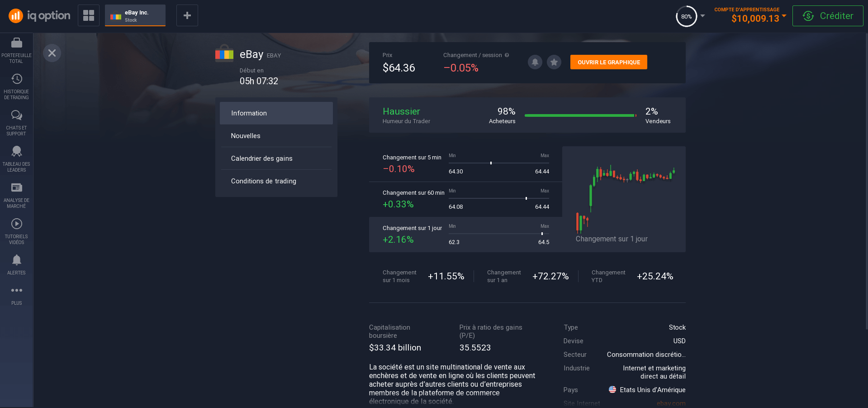The image size is (868, 408).
Task: Open Analyse de Marché
Action: pos(16,192)
